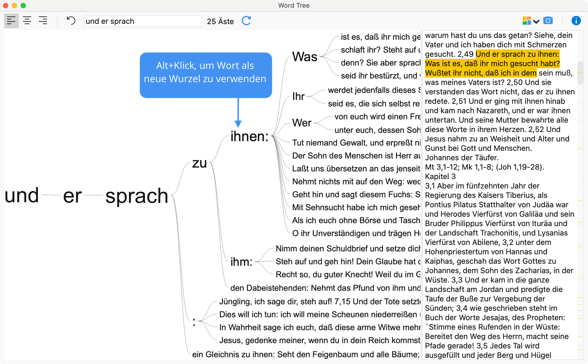Screen dimensions: 588x364
Task: Click leaf 'Jesus, gedenke meiner'
Action: point(320,340)
